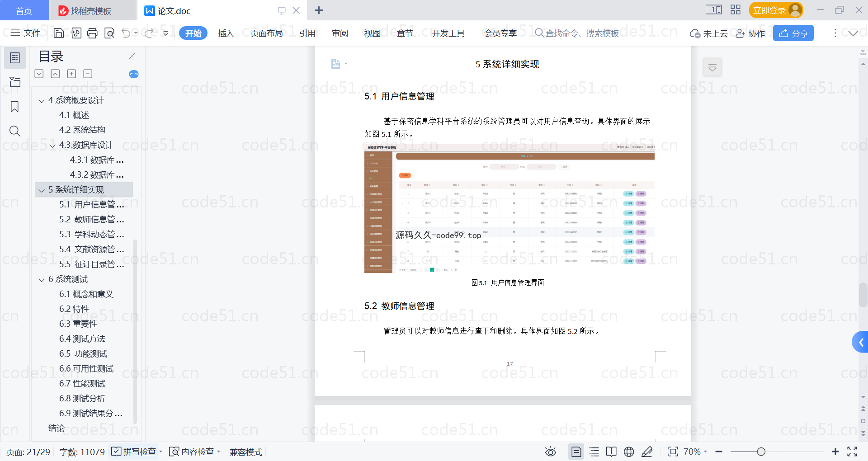Click the eye-care mode icon in status bar
This screenshot has width=868, height=461.
pos(550,452)
